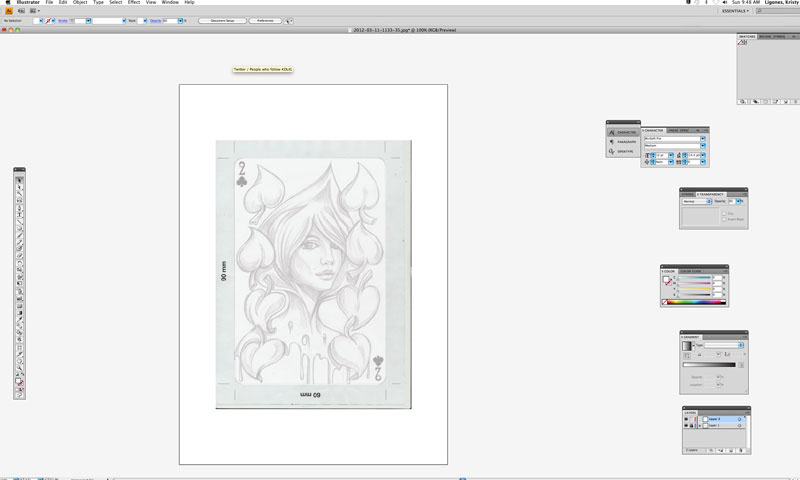Select the Direct Selection tool
The image size is (800, 480).
click(x=19, y=187)
